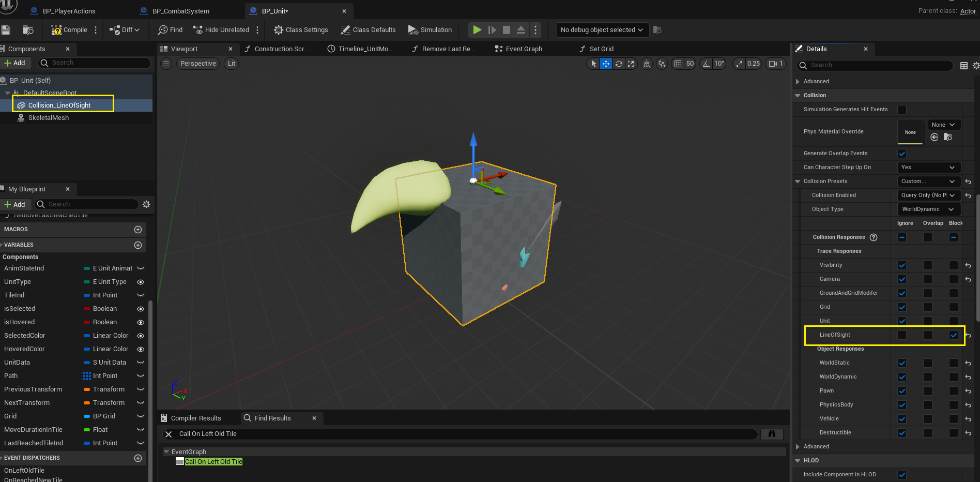Open the Construction Script tab
This screenshot has width=980, height=482.
click(281, 49)
